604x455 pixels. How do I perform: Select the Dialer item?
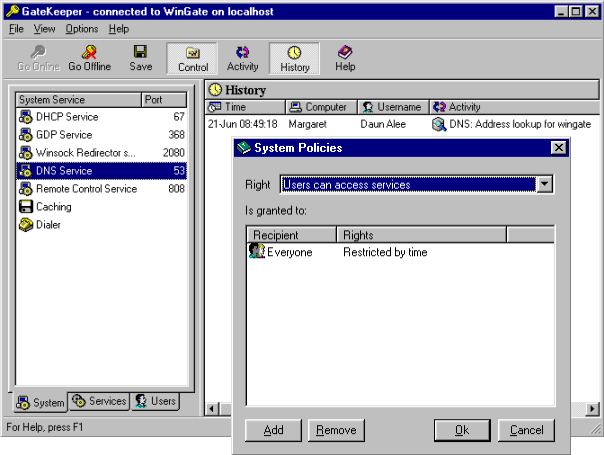point(48,225)
